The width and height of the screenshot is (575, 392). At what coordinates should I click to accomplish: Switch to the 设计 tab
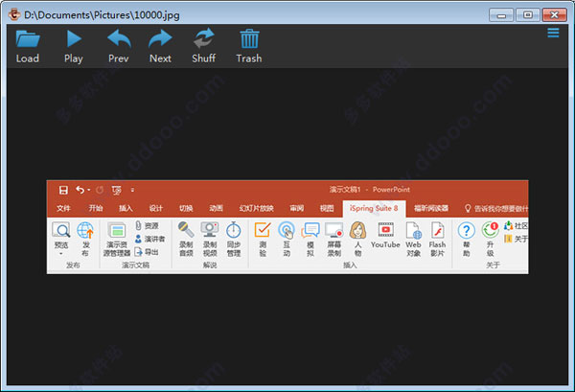(x=156, y=208)
